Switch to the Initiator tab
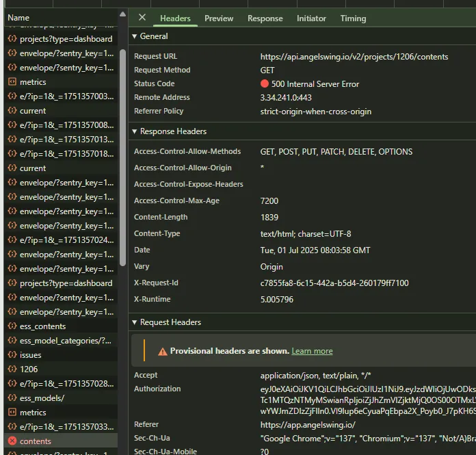This screenshot has width=476, height=455. click(x=311, y=18)
